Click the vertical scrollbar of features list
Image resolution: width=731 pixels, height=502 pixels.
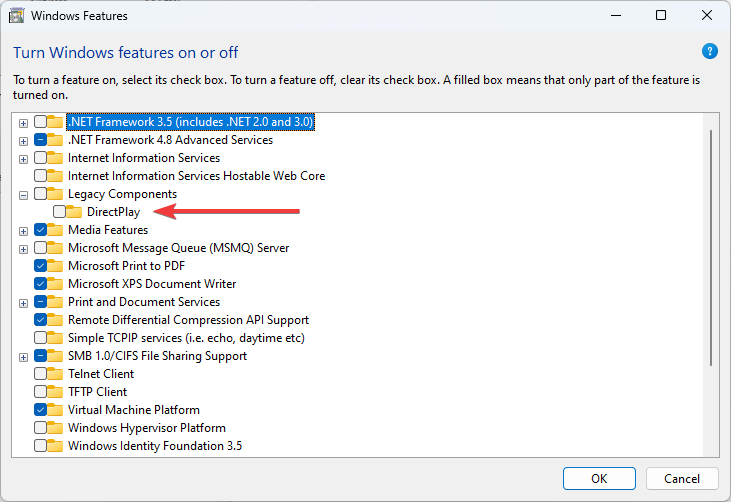(711, 247)
